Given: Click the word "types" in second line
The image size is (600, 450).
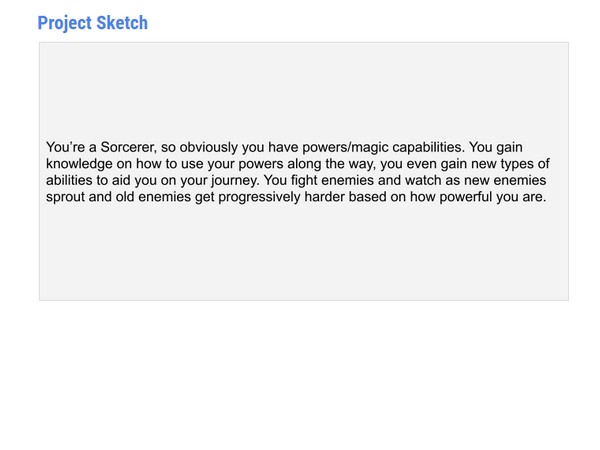Looking at the screenshot, I should click(530, 164).
